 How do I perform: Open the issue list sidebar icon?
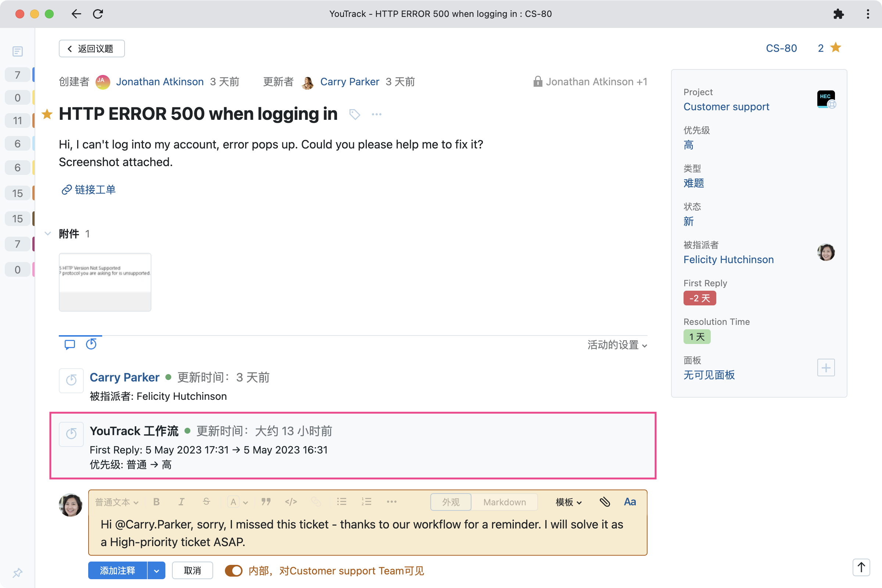(x=18, y=51)
